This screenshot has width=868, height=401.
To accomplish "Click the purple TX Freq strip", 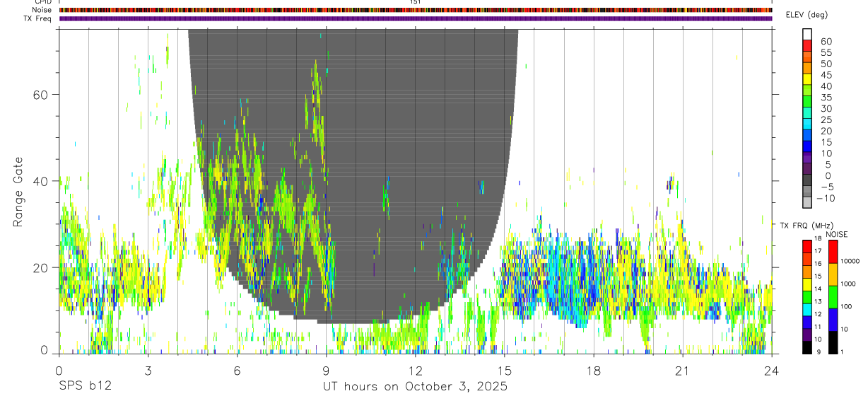I will coord(416,18).
